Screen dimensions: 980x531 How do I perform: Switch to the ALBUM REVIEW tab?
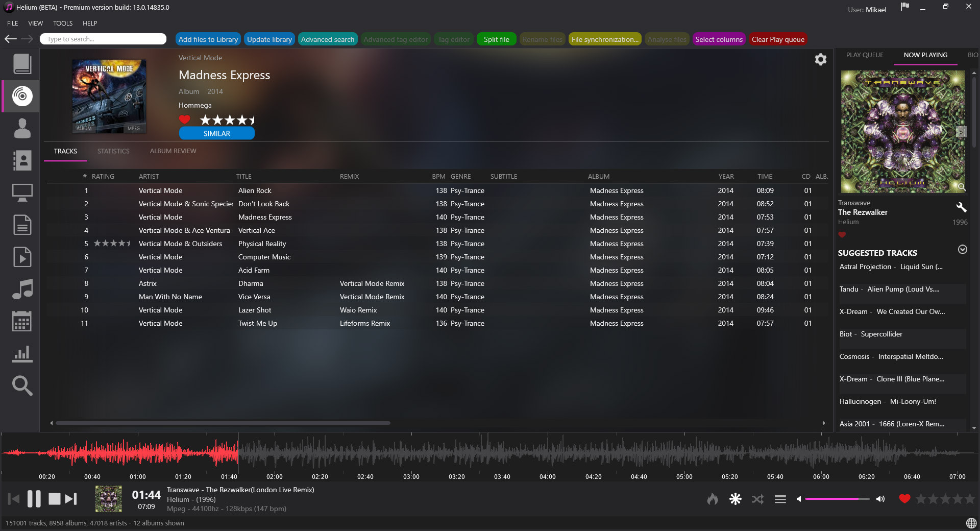tap(173, 151)
